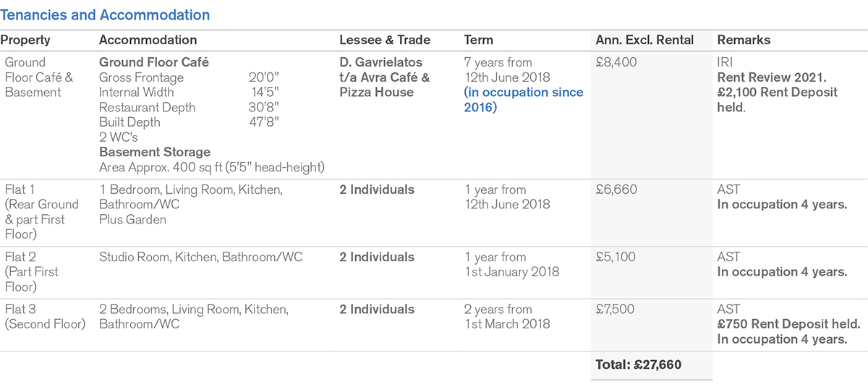Select the £750 Rent Deposit held remark
This screenshot has width=868, height=387.
click(x=788, y=324)
